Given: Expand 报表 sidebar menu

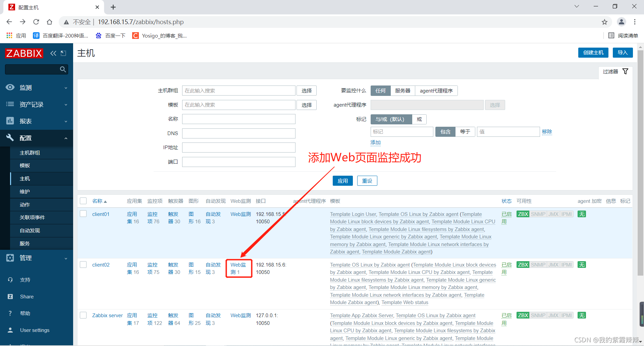Looking at the screenshot, I should (x=37, y=121).
